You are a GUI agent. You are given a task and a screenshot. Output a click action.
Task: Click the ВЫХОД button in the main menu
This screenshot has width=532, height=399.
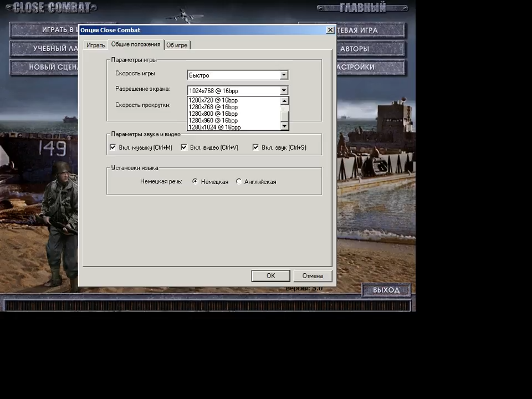(x=386, y=290)
